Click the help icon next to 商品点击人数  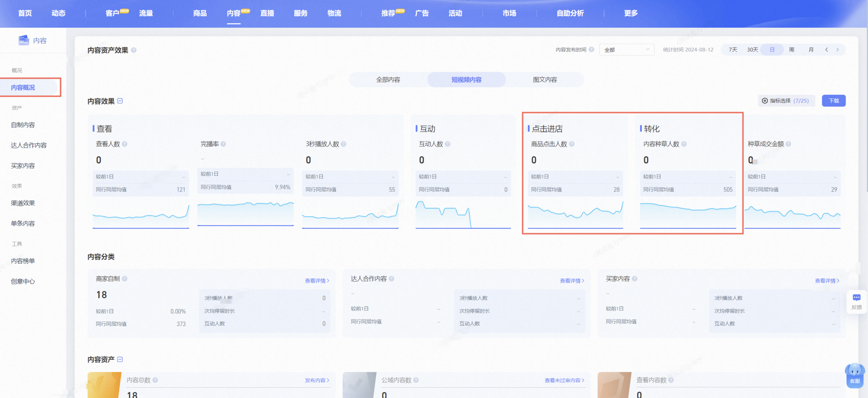572,144
